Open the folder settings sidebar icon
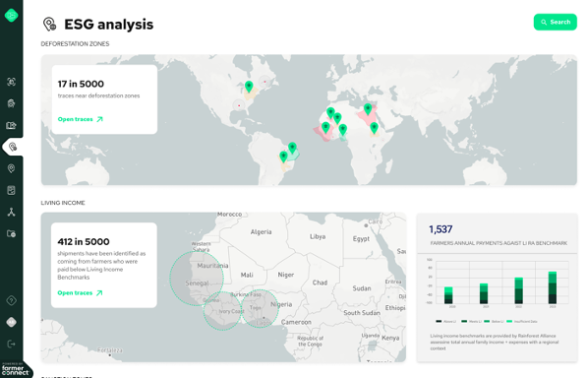 (x=11, y=234)
